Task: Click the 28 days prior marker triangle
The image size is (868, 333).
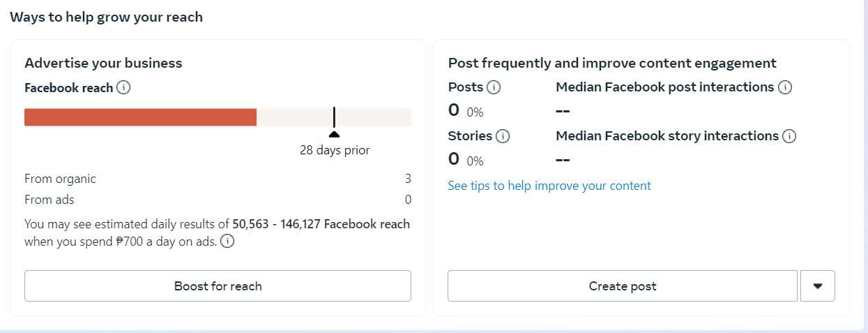Action: tap(334, 134)
